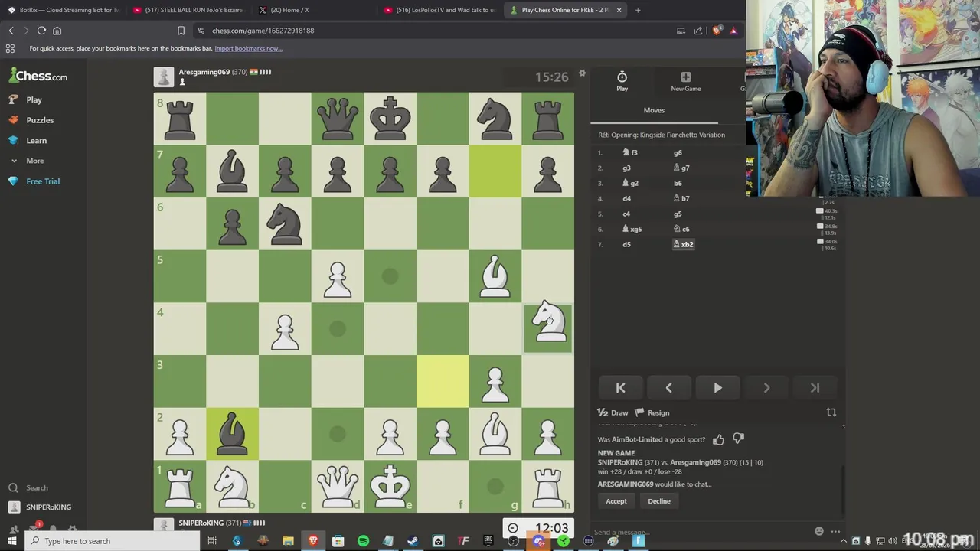Give thumbs up for good sport
The image size is (980, 551).
coord(718,439)
